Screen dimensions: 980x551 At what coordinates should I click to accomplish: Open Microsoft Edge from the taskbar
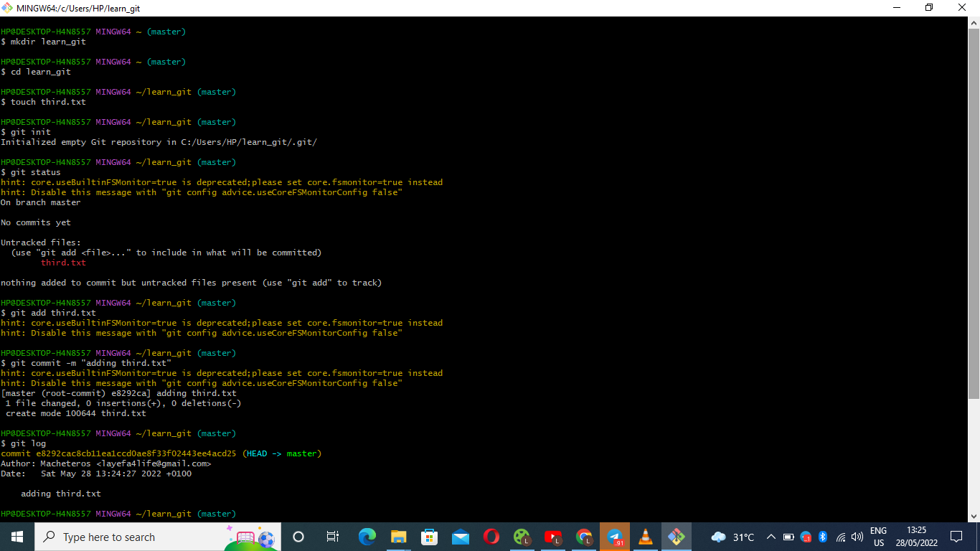367,537
